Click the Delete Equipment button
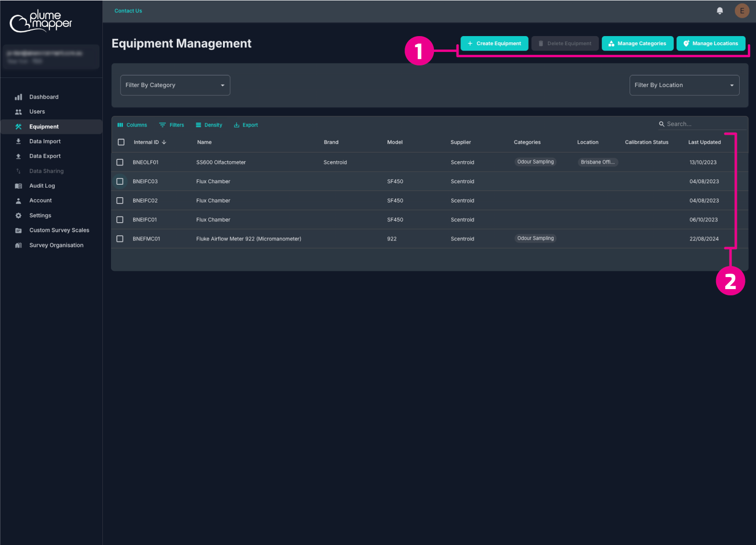 565,43
